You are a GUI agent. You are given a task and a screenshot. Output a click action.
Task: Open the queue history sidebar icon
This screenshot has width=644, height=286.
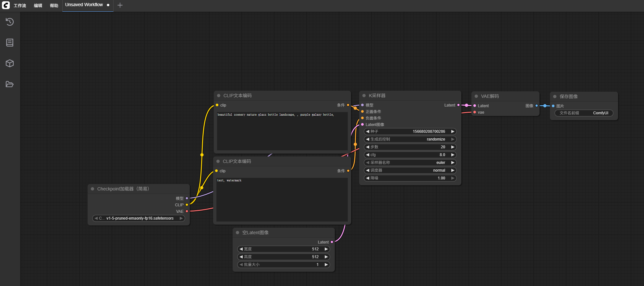click(x=10, y=22)
